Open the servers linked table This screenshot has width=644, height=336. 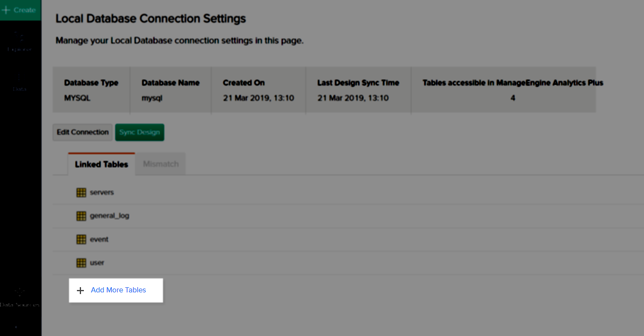click(102, 192)
